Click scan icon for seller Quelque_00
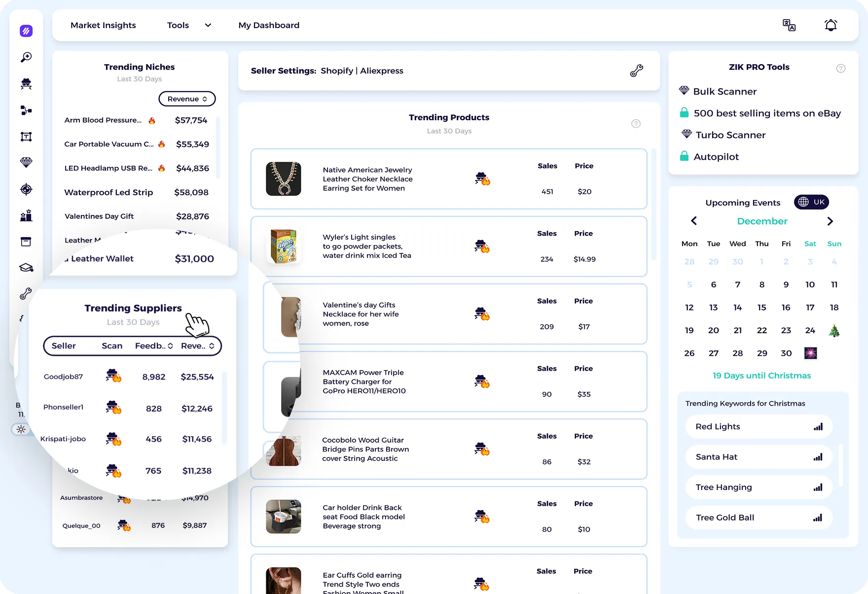 pyautogui.click(x=124, y=525)
